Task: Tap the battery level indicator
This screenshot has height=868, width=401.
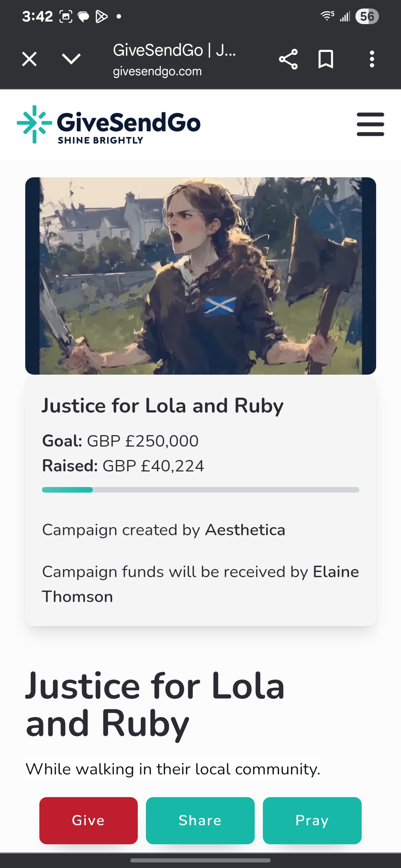Action: pos(367,16)
